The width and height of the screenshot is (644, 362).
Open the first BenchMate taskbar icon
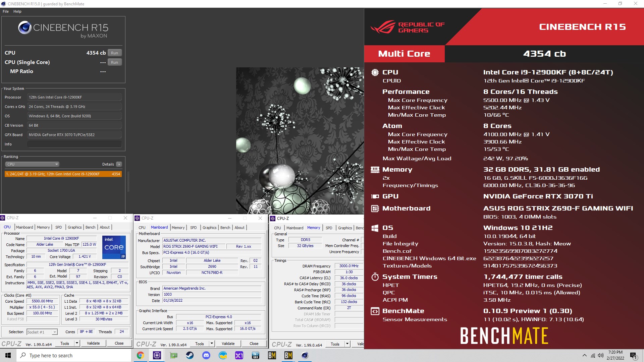pos(272,355)
